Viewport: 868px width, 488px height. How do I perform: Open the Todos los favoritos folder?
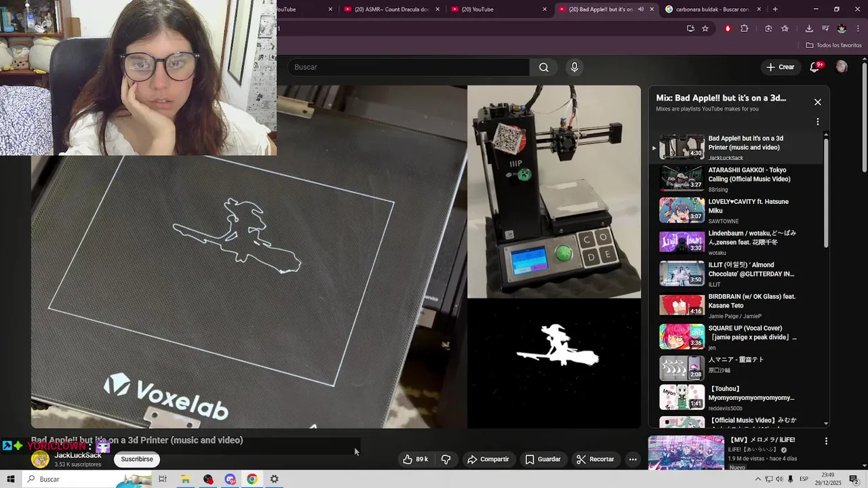point(833,45)
